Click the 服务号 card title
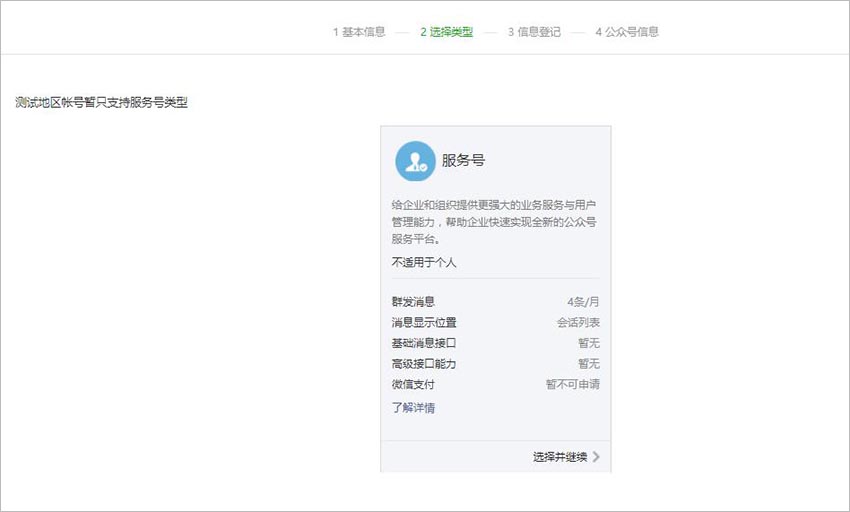The height and width of the screenshot is (512, 850). 463,161
